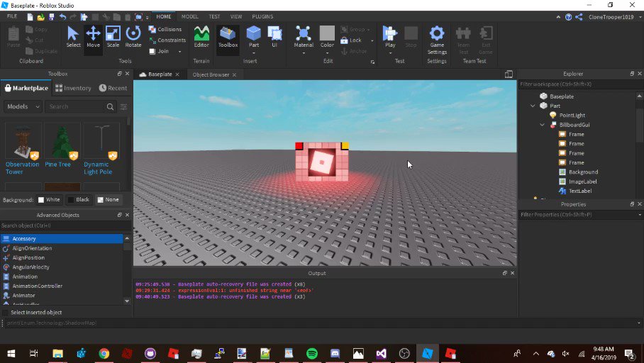The image size is (644, 363).
Task: Click the Lock tool
Action: (x=352, y=40)
